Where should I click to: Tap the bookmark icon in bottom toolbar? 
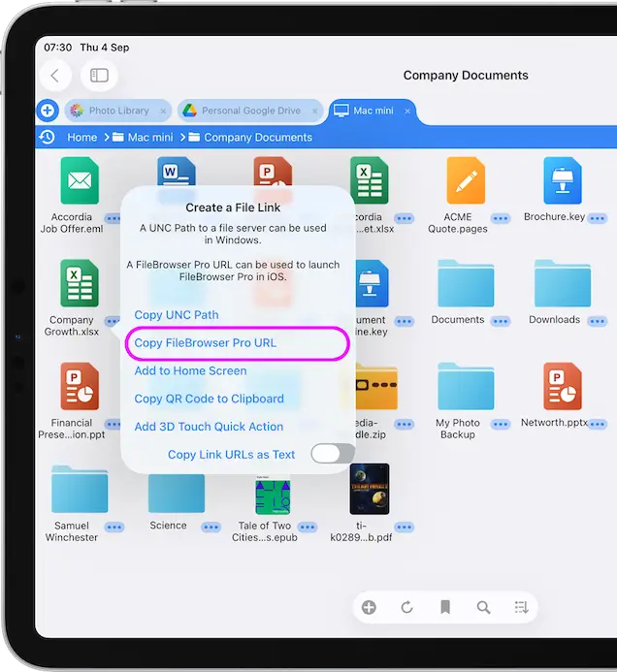[x=445, y=608]
